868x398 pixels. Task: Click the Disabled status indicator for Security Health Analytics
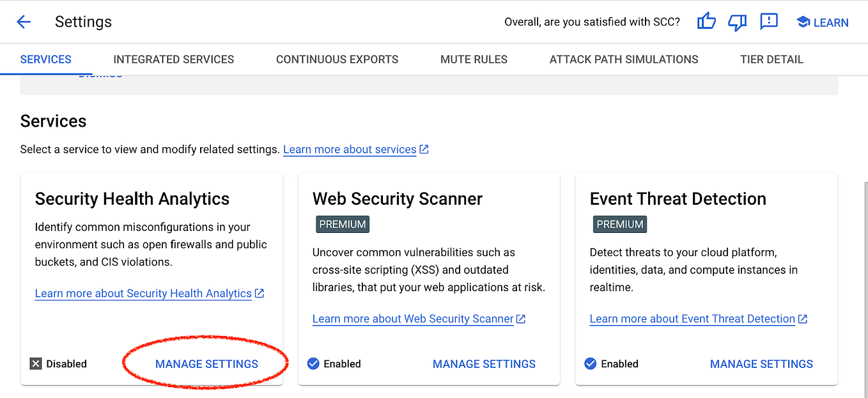[x=36, y=363]
